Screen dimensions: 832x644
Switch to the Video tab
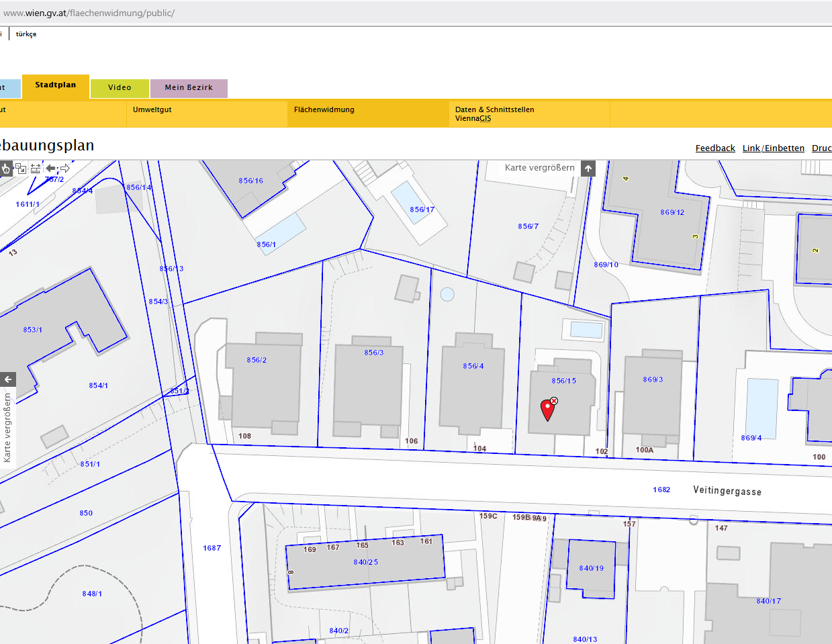pos(120,88)
